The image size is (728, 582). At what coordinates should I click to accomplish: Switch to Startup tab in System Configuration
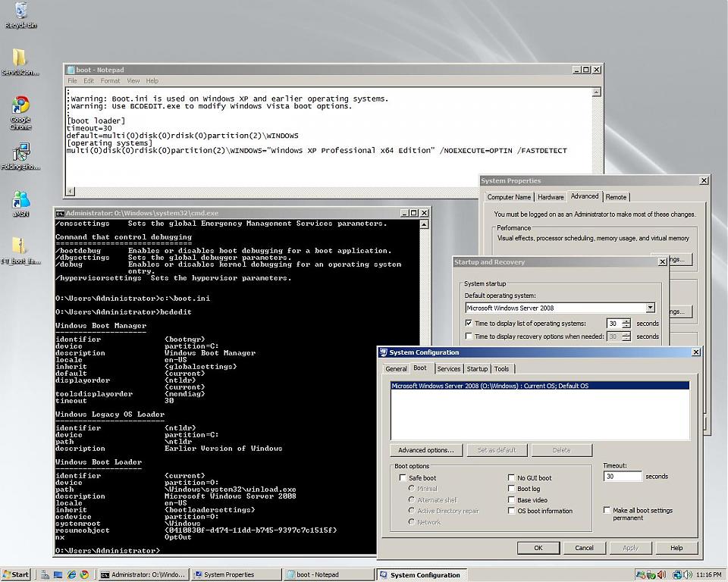point(477,369)
